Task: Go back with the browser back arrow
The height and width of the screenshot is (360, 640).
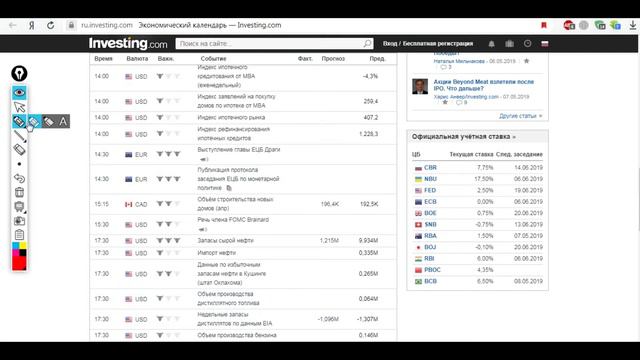Action: 13,25
